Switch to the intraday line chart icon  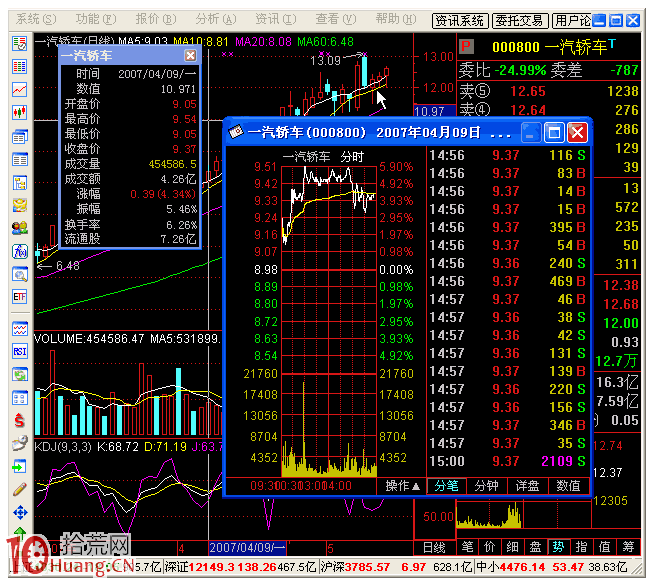20,90
